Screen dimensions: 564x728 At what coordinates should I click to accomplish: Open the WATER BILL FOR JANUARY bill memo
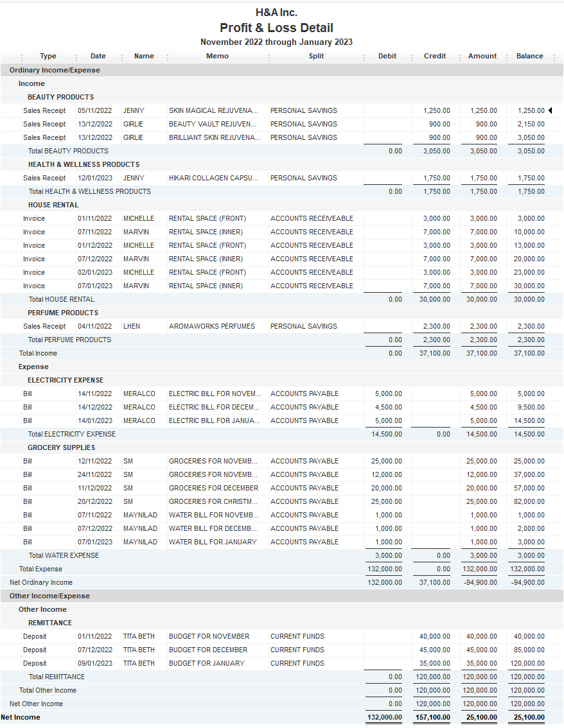point(213,541)
